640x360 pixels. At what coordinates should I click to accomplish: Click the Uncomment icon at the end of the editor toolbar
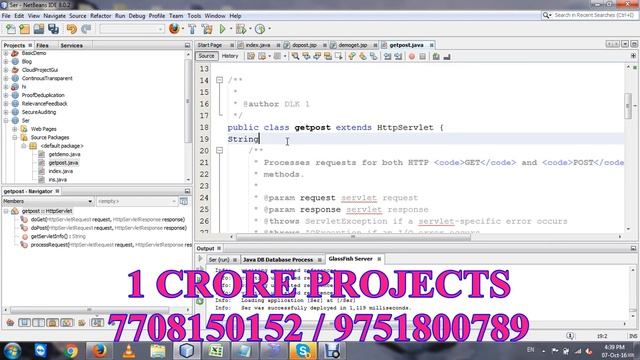[447, 56]
